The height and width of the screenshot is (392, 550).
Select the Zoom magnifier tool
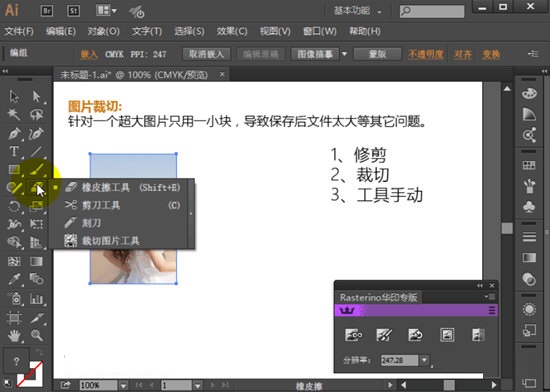pos(36,336)
